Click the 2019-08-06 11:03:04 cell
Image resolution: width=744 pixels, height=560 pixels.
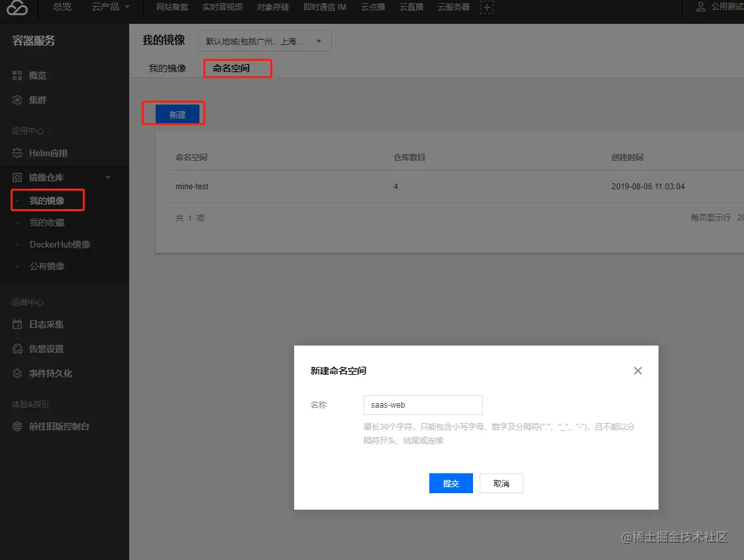[648, 187]
